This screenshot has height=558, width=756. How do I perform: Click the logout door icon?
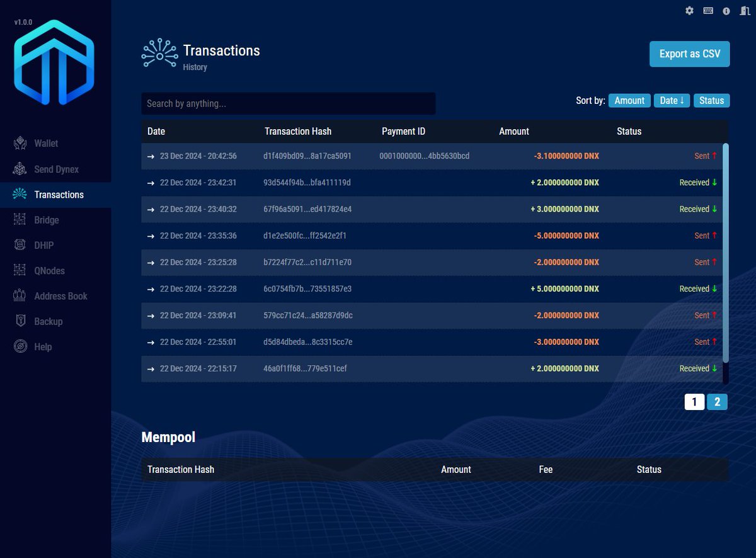click(744, 11)
